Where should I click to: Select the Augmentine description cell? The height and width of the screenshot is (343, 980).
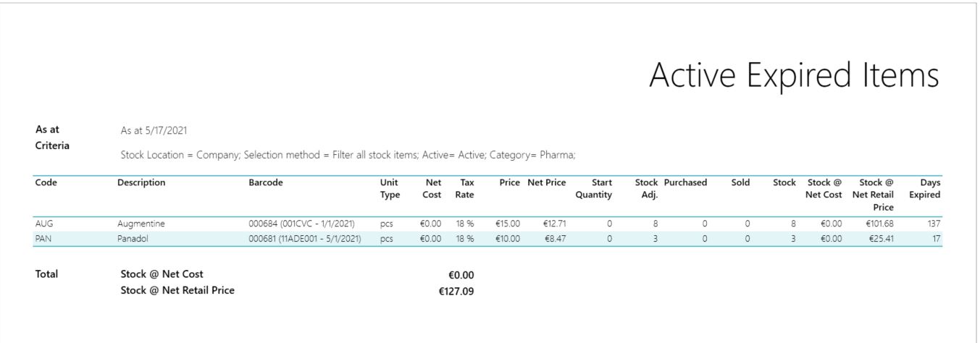pos(141,224)
